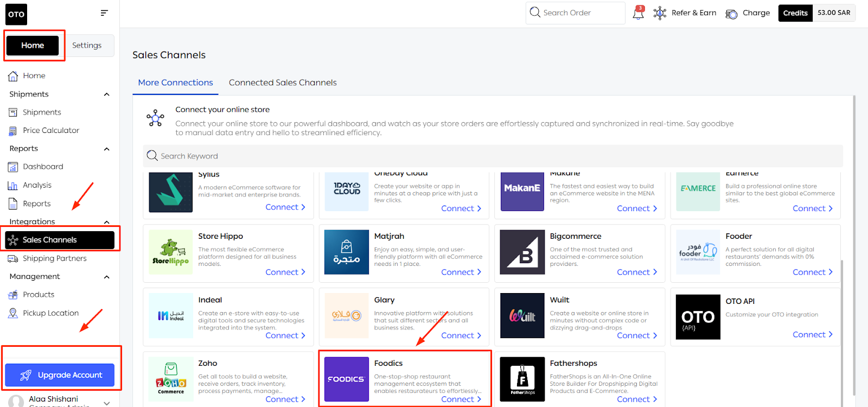Open Shipping Partners in the sidebar
868x407 pixels.
[x=54, y=258]
